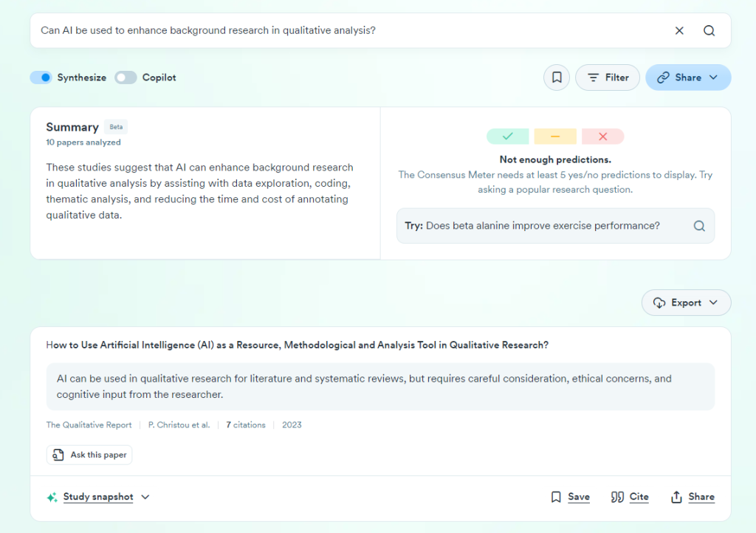This screenshot has height=533, width=756.
Task: Click the Ask this paper button
Action: click(x=89, y=455)
